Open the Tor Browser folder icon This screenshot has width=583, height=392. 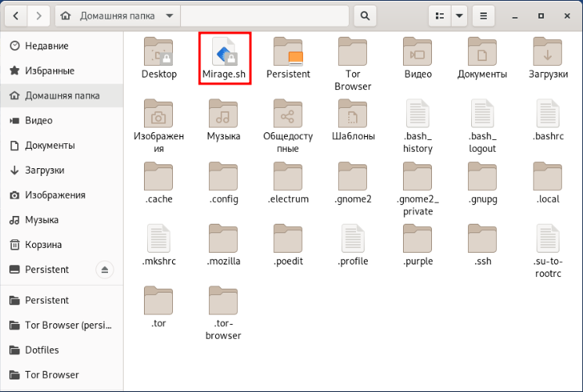tap(353, 53)
